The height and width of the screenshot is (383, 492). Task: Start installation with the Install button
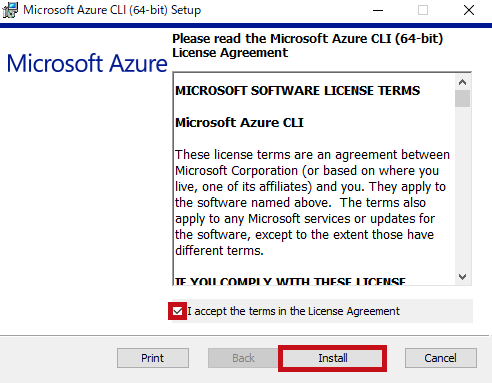click(x=332, y=358)
